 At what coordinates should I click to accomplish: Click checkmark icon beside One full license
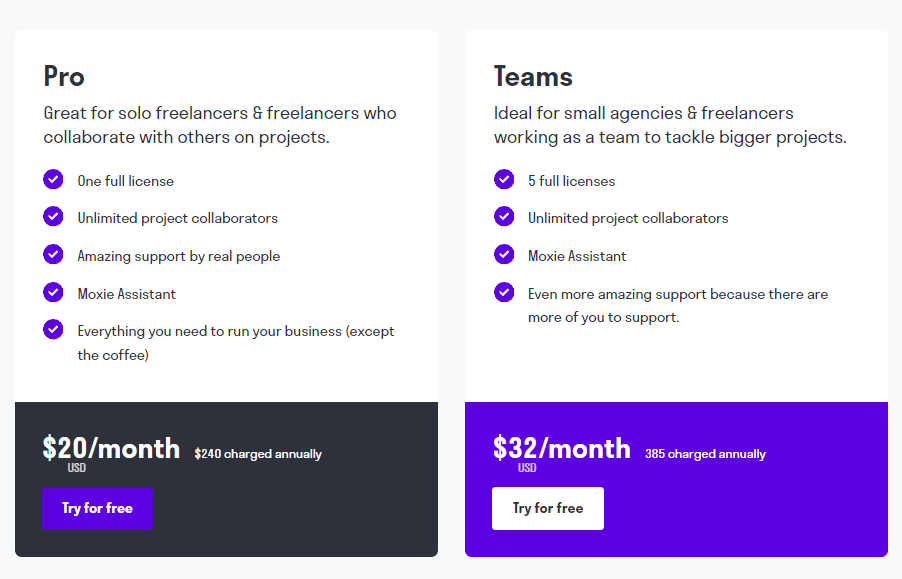(53, 179)
